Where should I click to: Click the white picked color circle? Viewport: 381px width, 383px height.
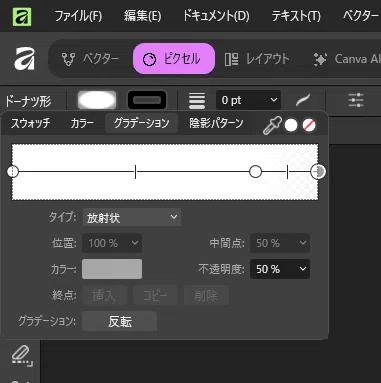tap(291, 126)
